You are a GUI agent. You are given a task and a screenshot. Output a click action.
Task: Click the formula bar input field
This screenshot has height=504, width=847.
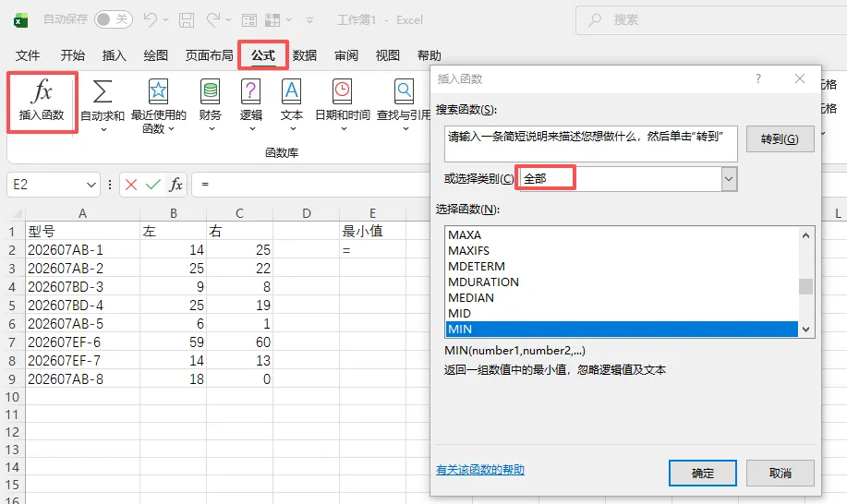tap(313, 185)
